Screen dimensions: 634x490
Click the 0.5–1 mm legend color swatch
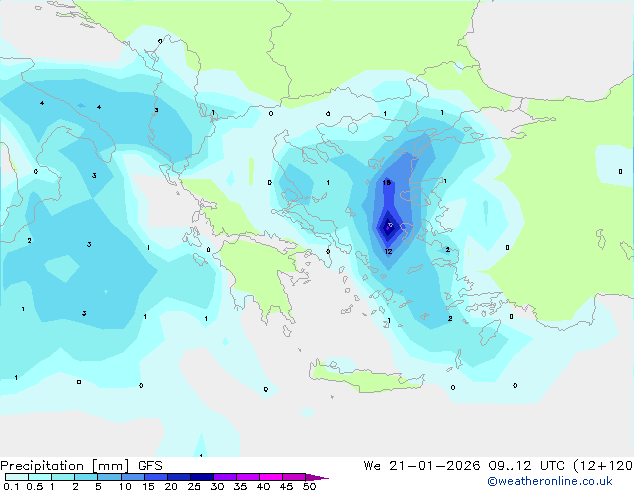pos(40,477)
